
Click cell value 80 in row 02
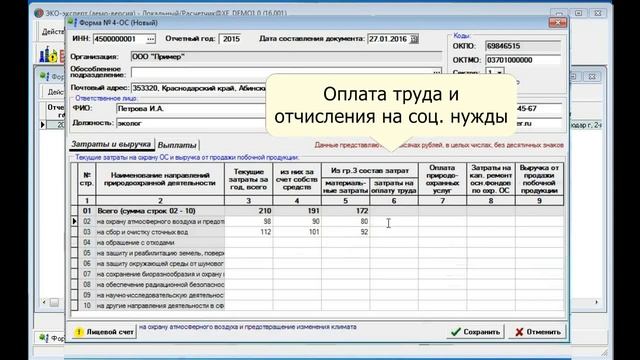click(346, 222)
